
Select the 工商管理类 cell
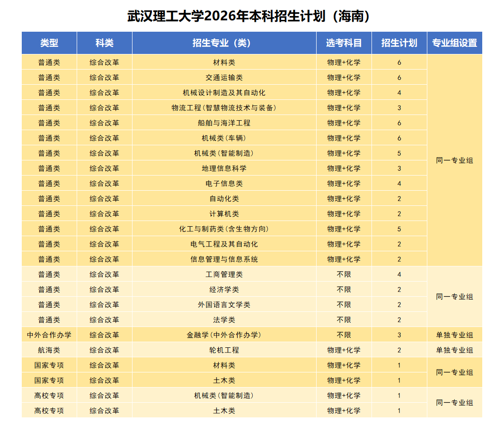pos(224,274)
